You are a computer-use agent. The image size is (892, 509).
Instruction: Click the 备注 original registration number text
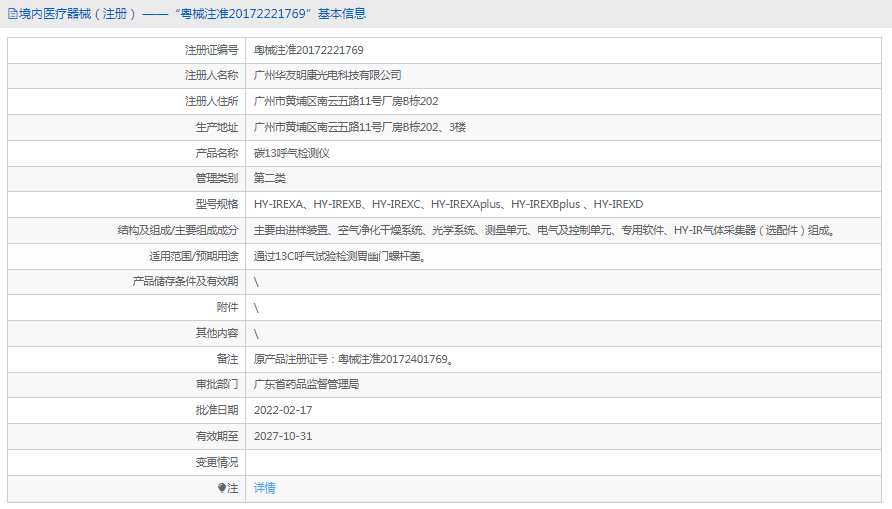point(354,359)
